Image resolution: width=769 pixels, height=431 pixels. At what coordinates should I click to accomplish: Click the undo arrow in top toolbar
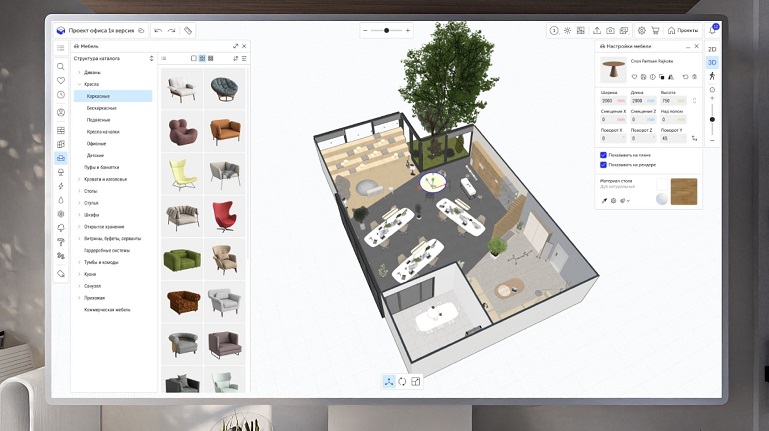coord(158,31)
